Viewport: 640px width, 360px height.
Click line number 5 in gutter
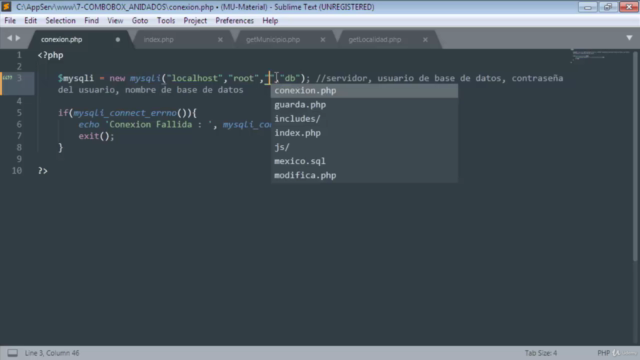(x=19, y=113)
